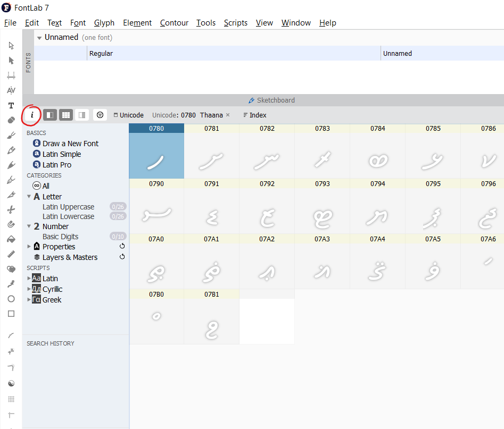Collapse the Letter category
Screen dimensions: 504x429
29,196
